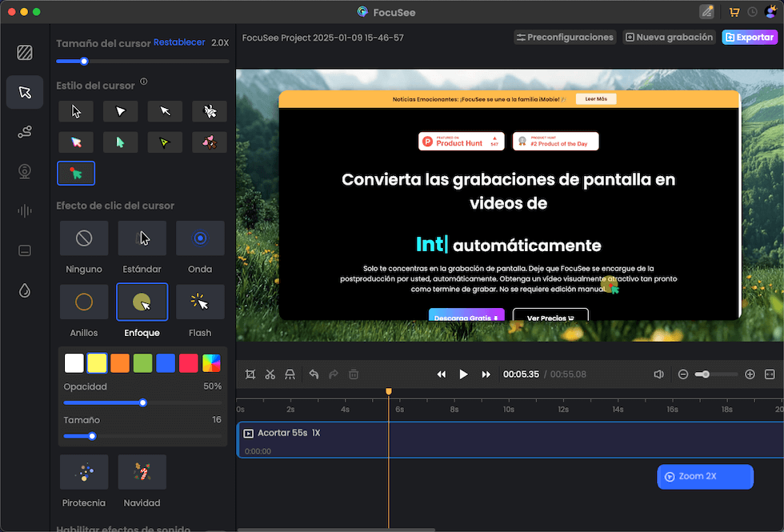The height and width of the screenshot is (532, 784).
Task: Open the watermark droplet sidebar icon
Action: 25,290
